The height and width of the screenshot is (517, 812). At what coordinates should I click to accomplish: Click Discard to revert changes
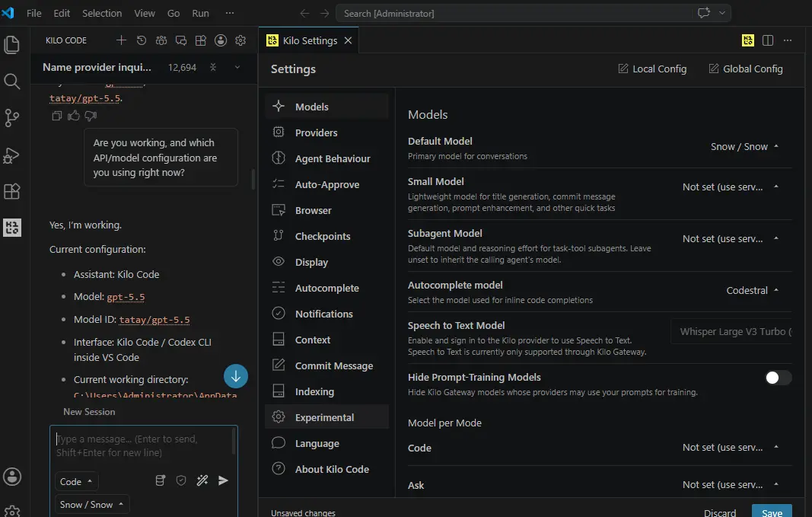point(720,513)
